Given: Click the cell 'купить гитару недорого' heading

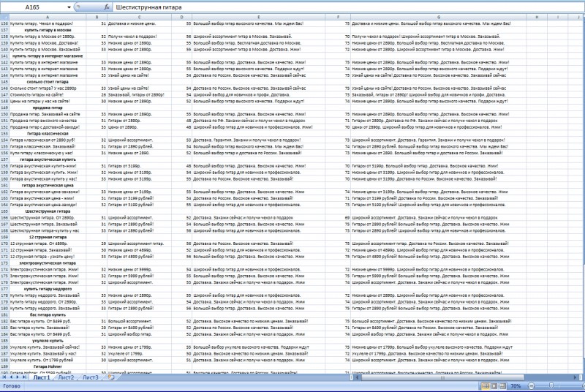Looking at the screenshot, I should [48, 289].
